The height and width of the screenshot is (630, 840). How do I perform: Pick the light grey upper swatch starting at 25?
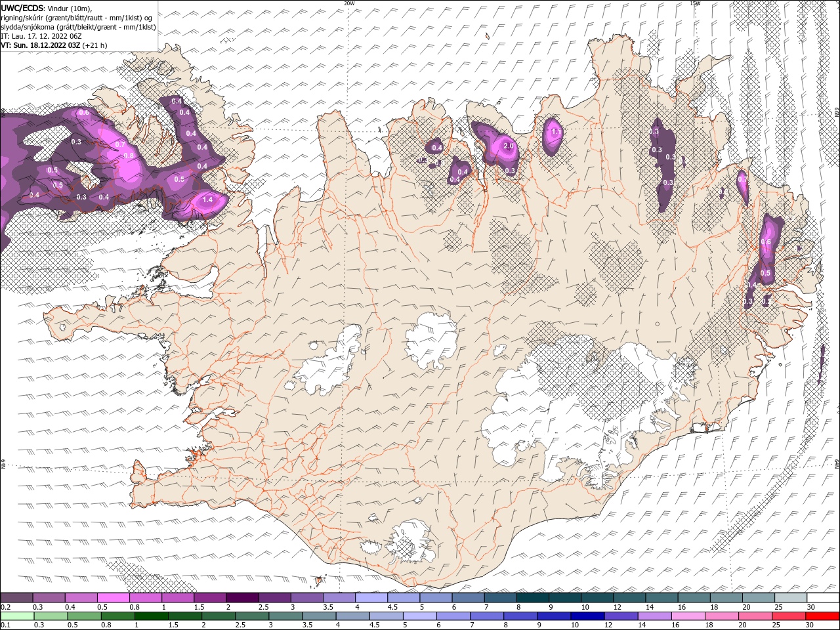coord(791,598)
